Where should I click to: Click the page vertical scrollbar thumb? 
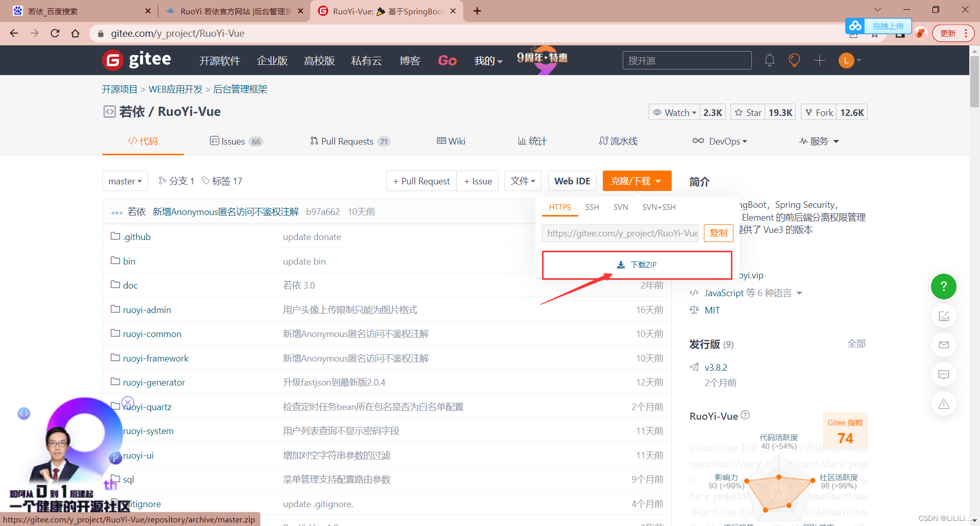[974, 82]
